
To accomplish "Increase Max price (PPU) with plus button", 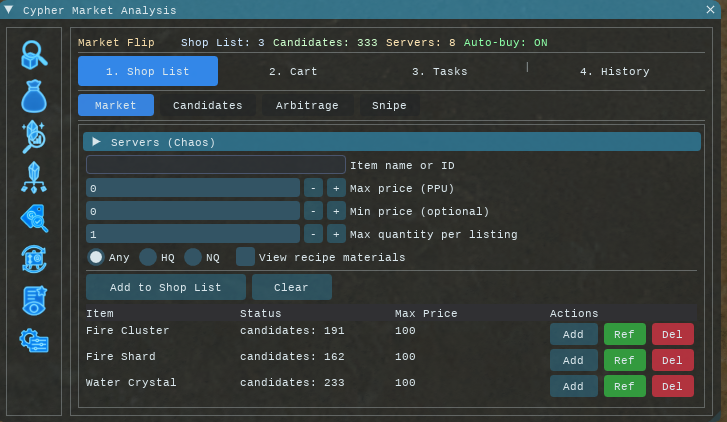I will pos(336,188).
